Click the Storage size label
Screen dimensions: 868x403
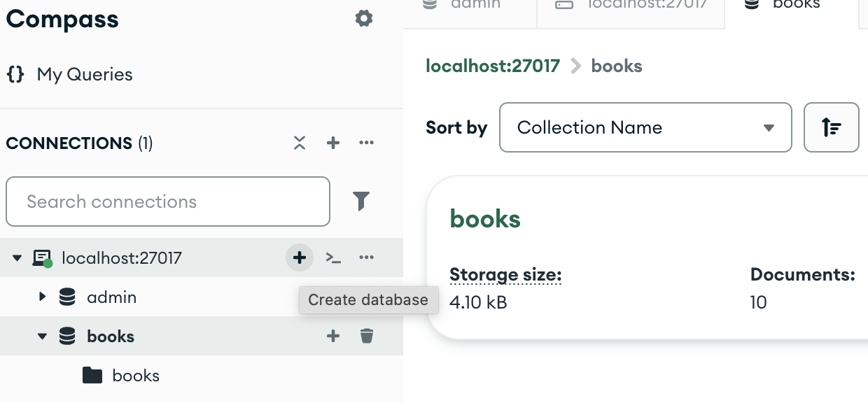pos(505,274)
